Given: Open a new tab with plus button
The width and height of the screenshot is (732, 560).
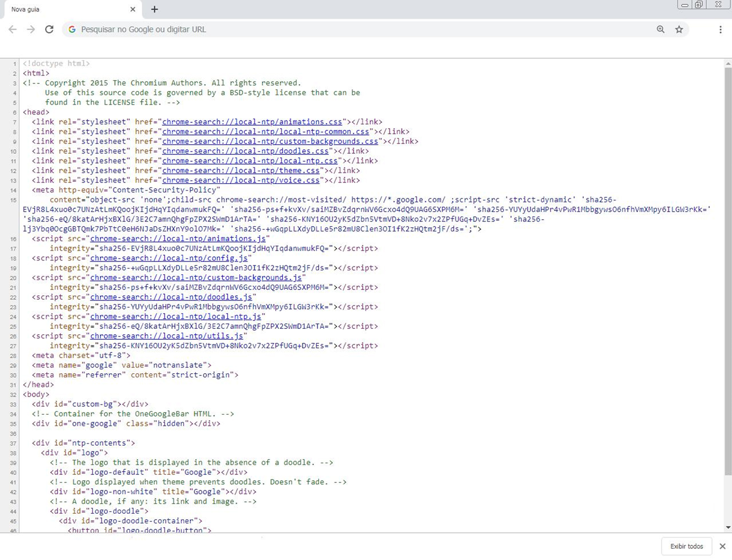Looking at the screenshot, I should click(x=154, y=9).
